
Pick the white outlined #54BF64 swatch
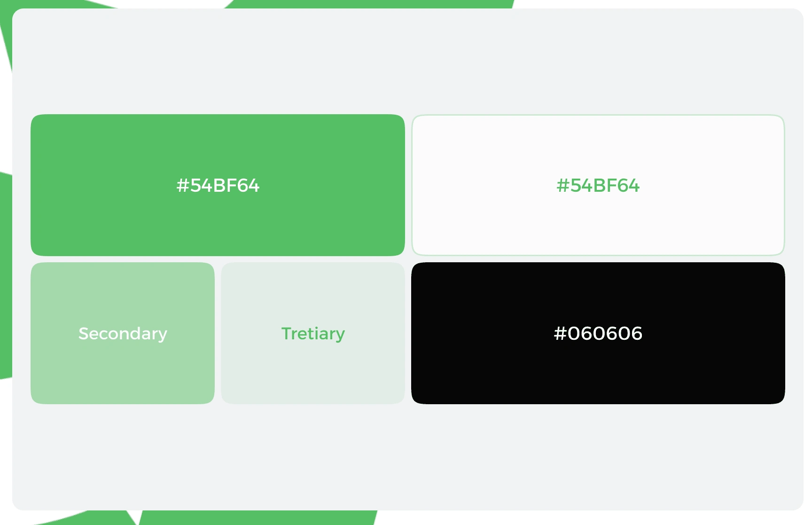pyautogui.click(x=598, y=185)
